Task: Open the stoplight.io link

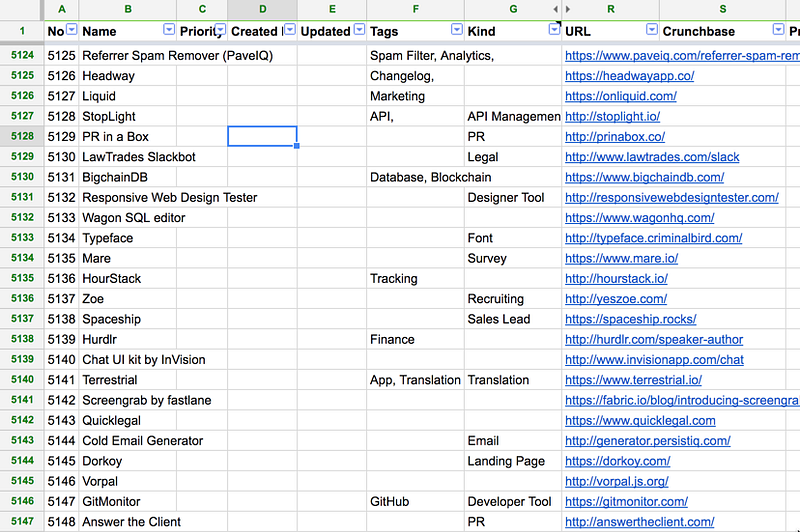Action: [x=612, y=116]
